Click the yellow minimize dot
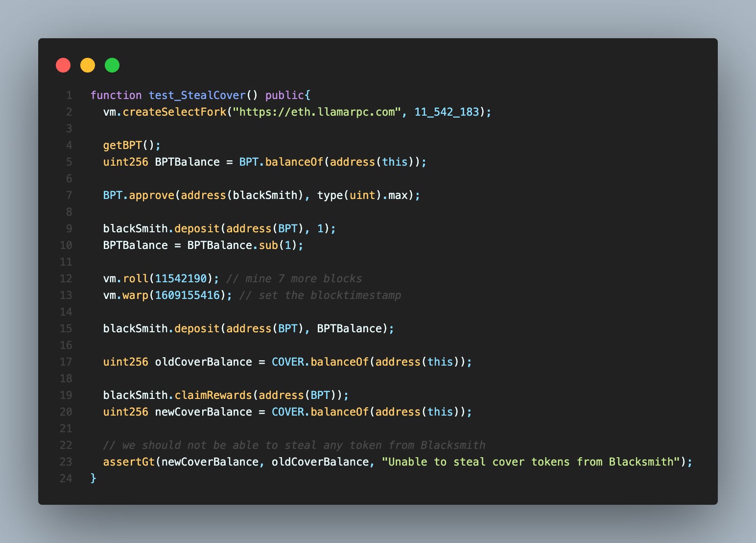The image size is (756, 543). point(88,65)
